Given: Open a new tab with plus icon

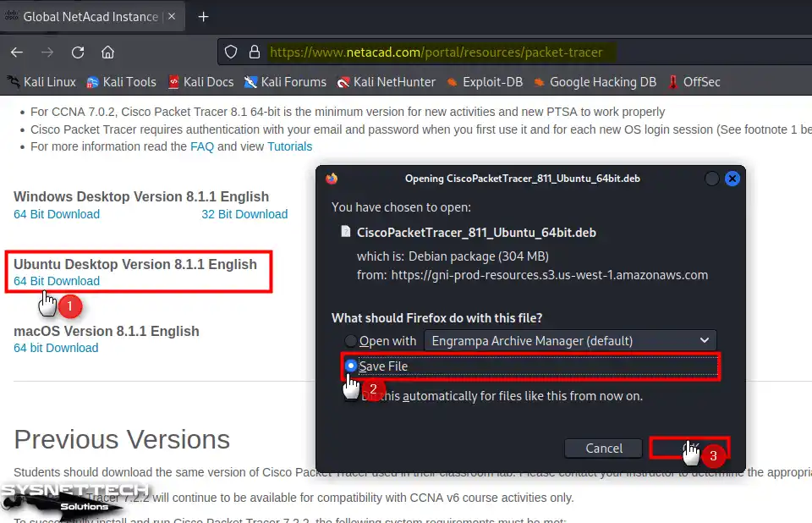Looking at the screenshot, I should tap(203, 17).
